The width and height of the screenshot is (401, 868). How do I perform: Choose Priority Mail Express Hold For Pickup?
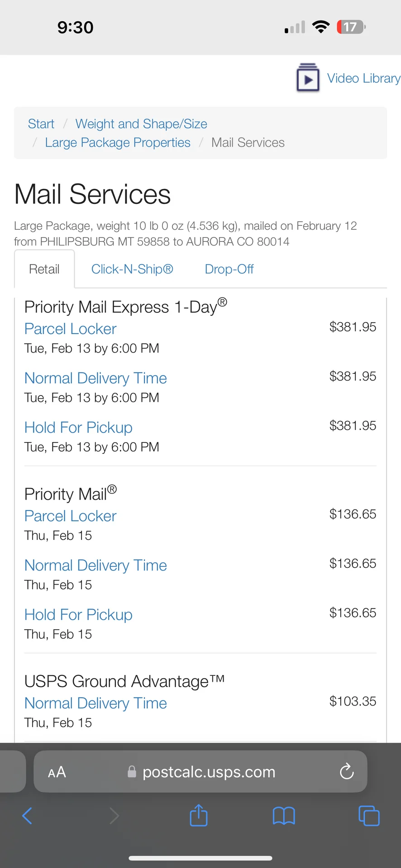(78, 427)
